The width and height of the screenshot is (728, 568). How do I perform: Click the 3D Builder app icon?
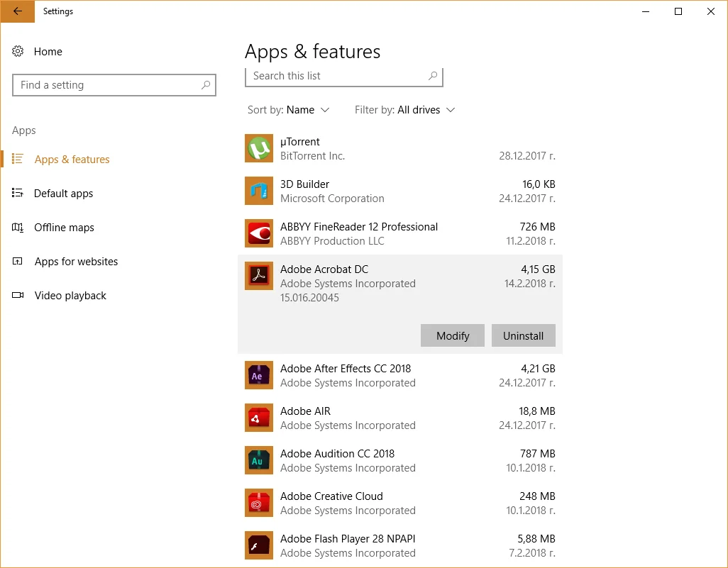click(x=258, y=191)
